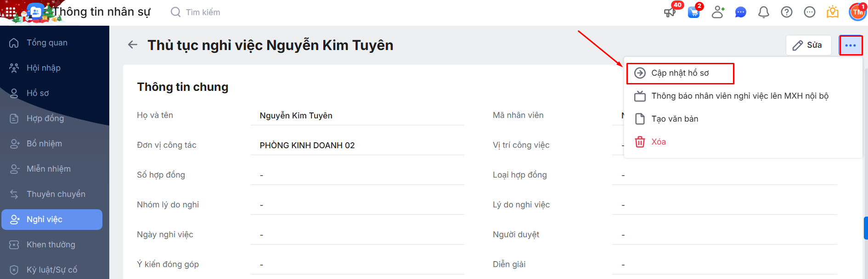Open the notification bell
Screen dimensions: 868x279
pyautogui.click(x=763, y=12)
